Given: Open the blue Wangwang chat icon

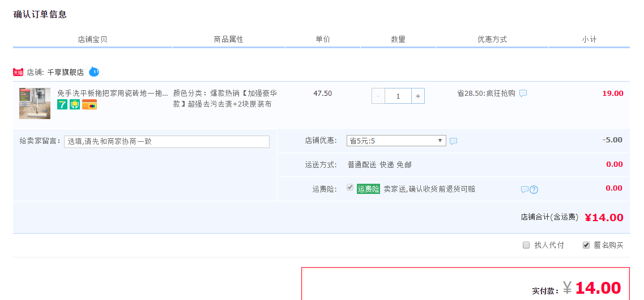Looking at the screenshot, I should click(94, 72).
